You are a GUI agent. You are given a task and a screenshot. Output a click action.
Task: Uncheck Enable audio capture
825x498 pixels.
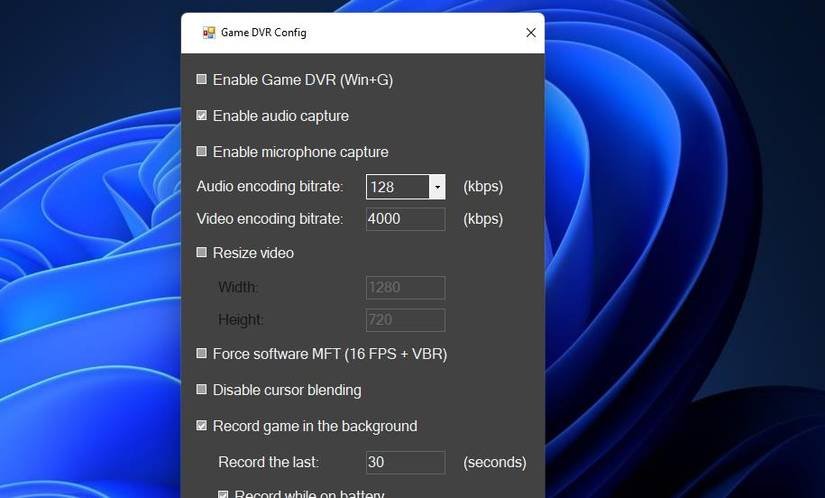pos(202,116)
